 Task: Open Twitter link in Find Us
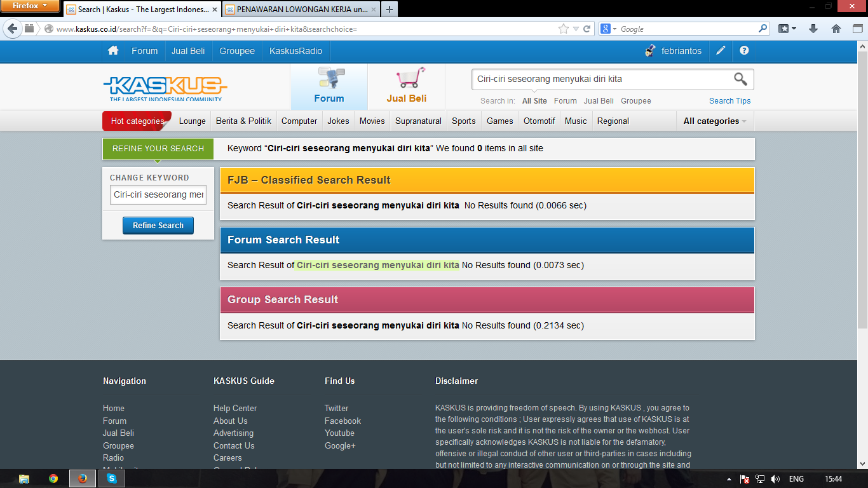click(x=337, y=409)
